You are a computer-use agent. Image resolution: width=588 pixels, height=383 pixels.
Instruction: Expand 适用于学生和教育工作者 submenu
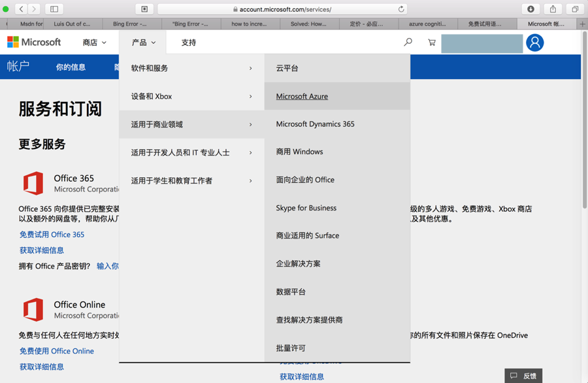pos(191,181)
